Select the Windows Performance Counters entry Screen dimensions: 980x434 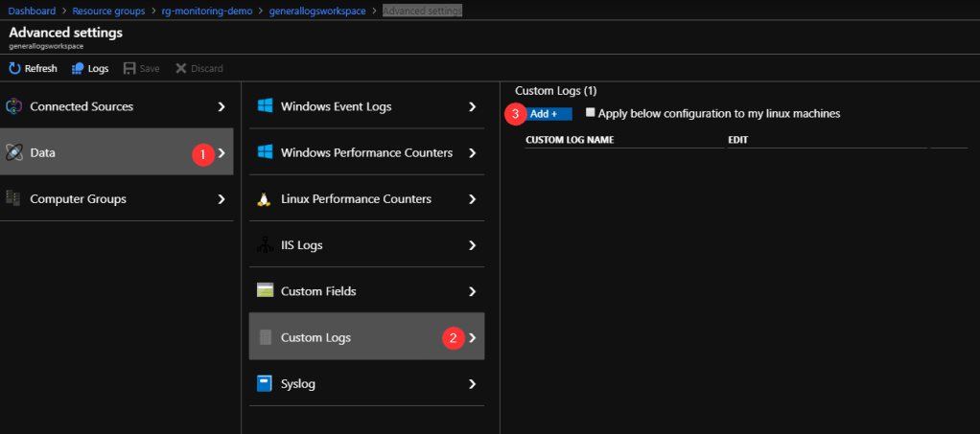(366, 152)
